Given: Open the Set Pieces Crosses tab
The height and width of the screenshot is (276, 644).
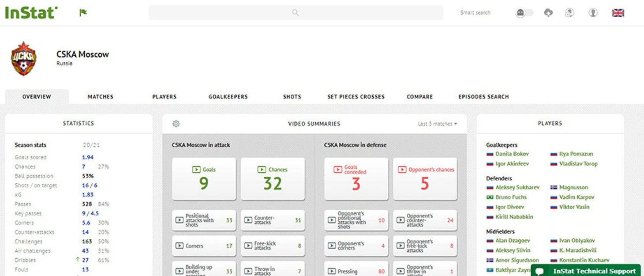Looking at the screenshot, I should 356,97.
